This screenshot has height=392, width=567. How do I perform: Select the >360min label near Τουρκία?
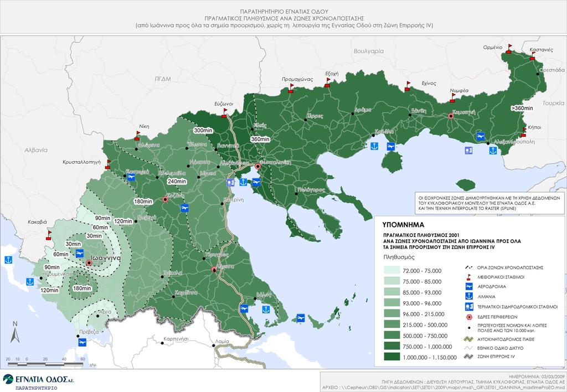pyautogui.click(x=522, y=108)
